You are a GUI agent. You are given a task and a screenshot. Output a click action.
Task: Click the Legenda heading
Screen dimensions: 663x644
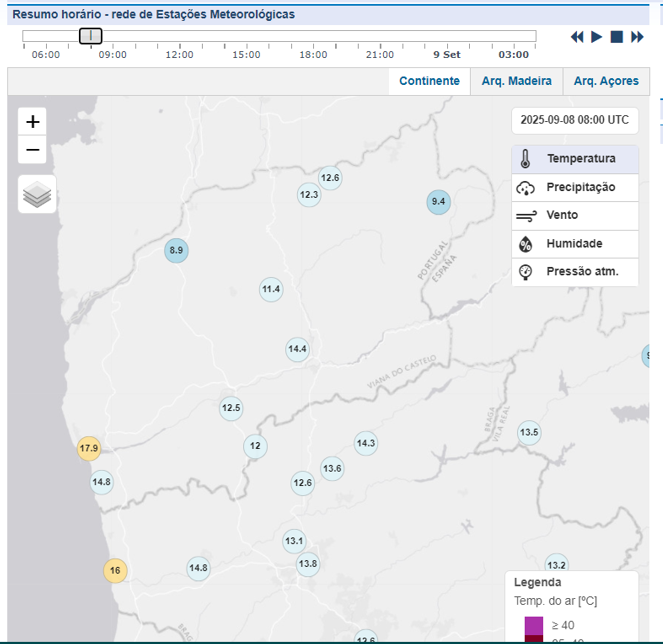click(537, 583)
